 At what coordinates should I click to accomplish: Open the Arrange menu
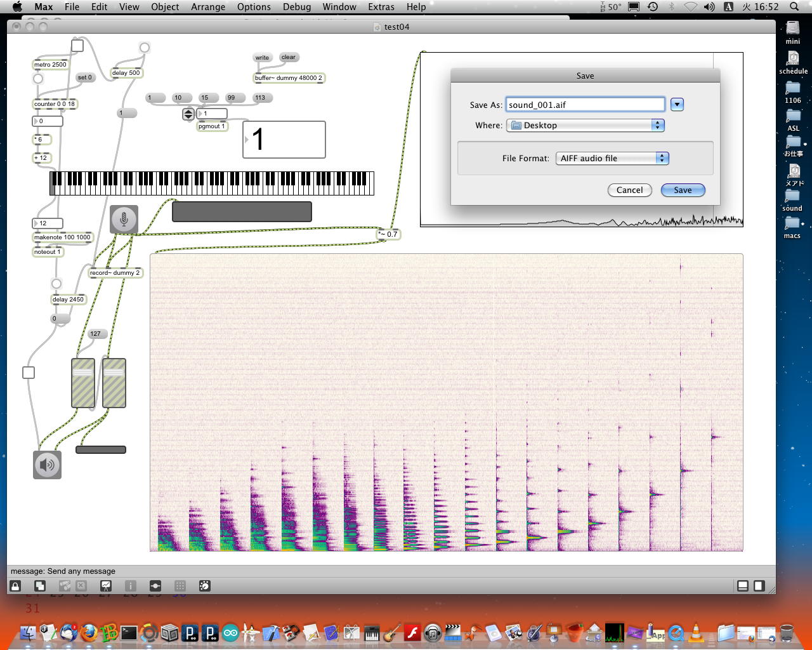click(208, 7)
